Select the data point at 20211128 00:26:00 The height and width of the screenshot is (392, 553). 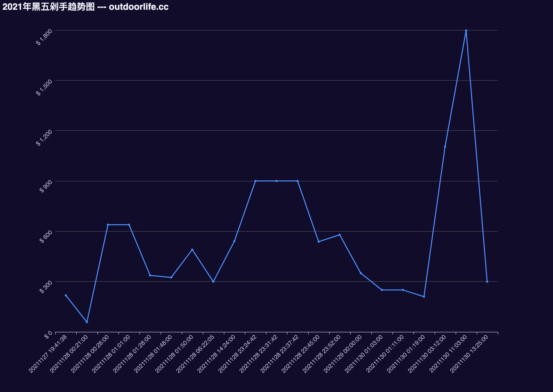click(x=108, y=225)
